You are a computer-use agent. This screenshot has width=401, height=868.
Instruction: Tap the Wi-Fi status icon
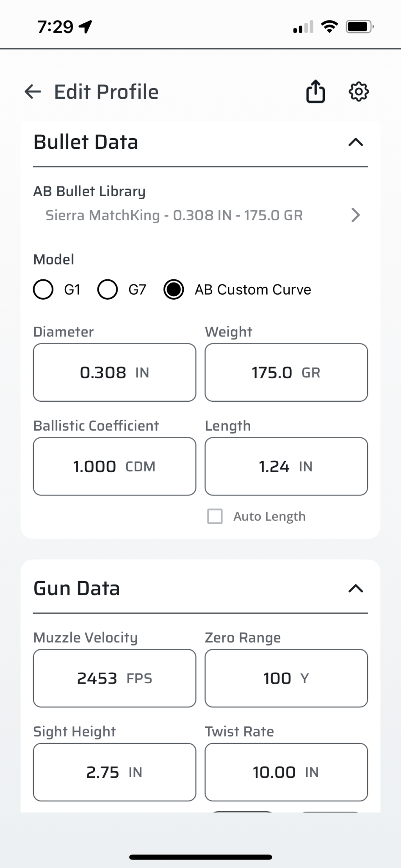click(x=329, y=27)
